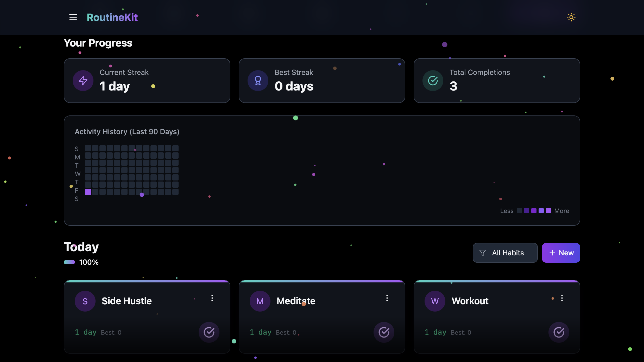Toggle Workout completion check
The width and height of the screenshot is (644, 362).
559,332
